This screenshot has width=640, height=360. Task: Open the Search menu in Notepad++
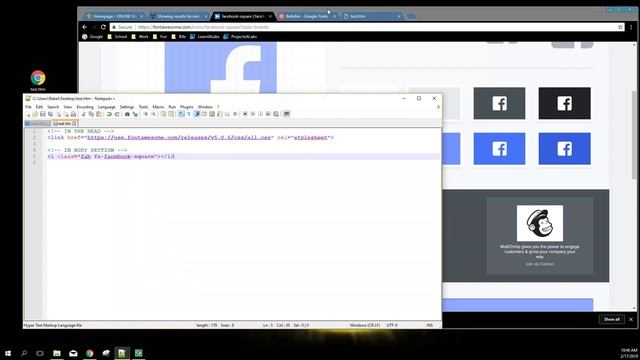(x=53, y=107)
